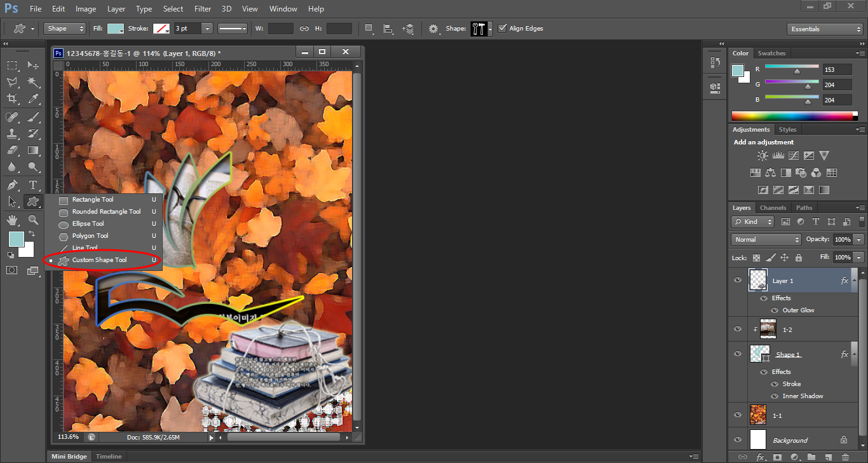
Task: Select the Move tool
Action: click(34, 65)
